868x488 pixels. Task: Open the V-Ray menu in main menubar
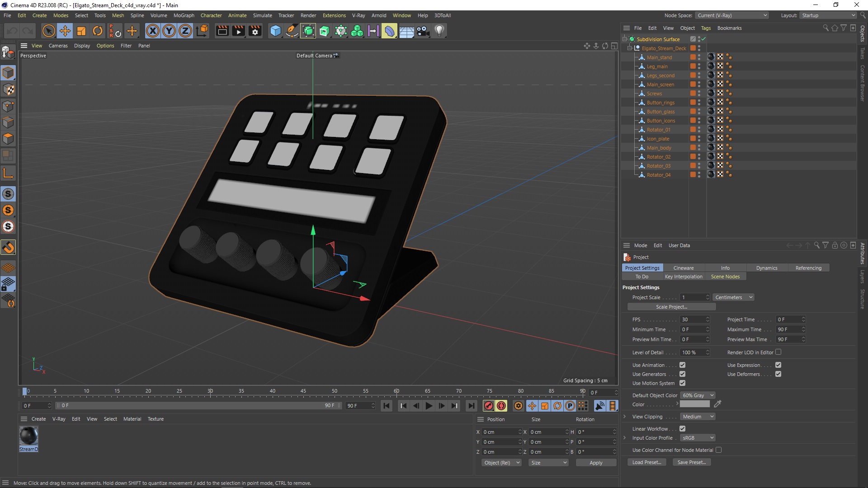[359, 15]
